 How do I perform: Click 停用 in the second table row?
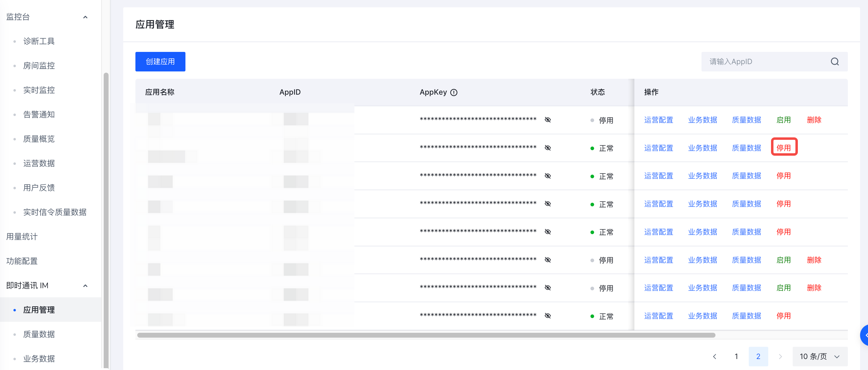(783, 148)
